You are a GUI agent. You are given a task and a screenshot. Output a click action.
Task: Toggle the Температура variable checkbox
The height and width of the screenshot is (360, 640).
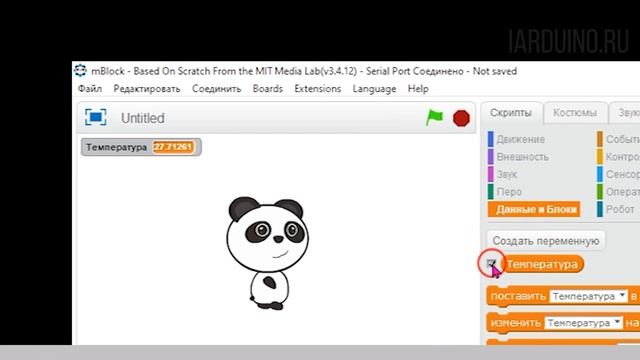(x=492, y=264)
